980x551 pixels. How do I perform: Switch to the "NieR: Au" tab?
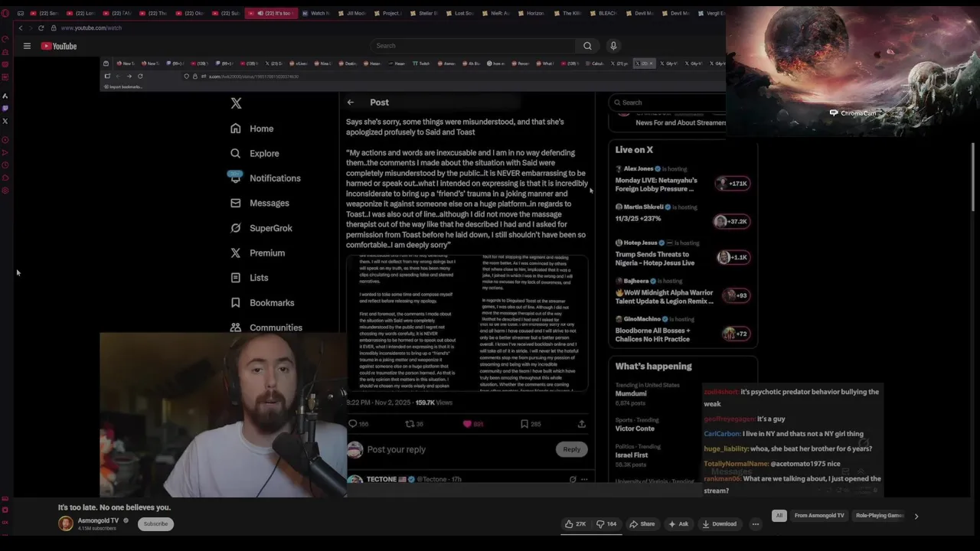495,13
